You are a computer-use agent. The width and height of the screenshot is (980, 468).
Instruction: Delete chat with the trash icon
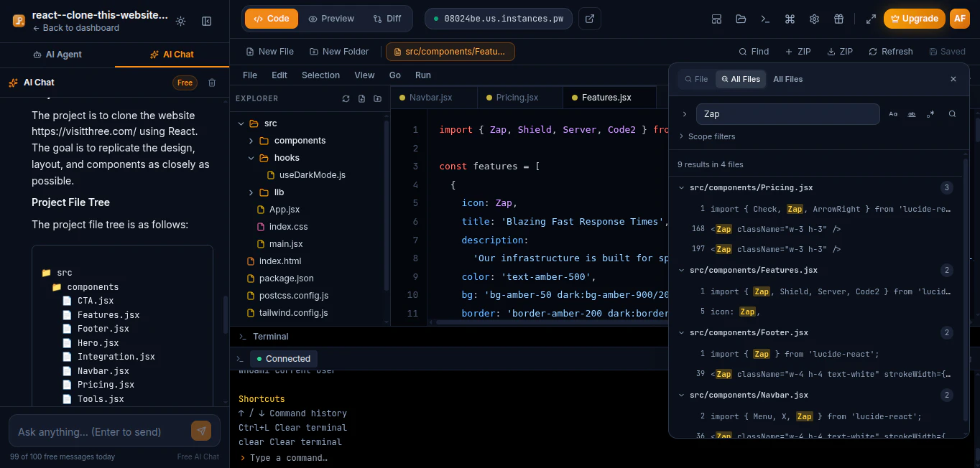[212, 83]
